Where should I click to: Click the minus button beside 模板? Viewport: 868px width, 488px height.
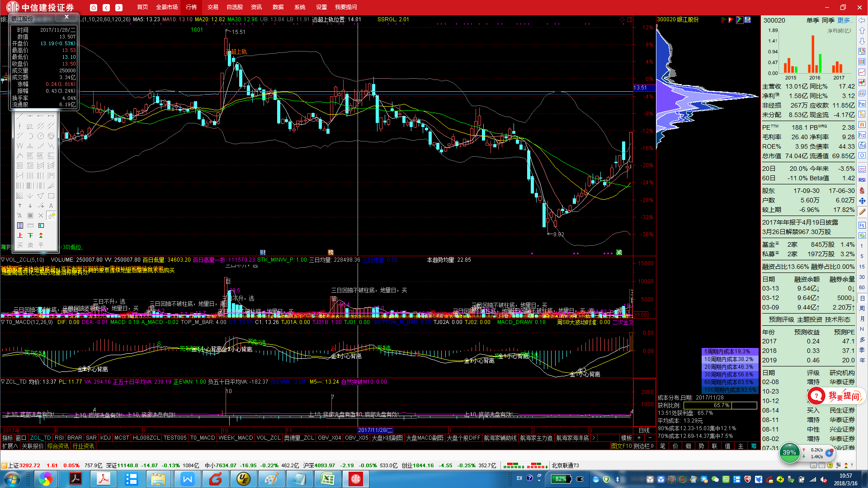(650, 438)
